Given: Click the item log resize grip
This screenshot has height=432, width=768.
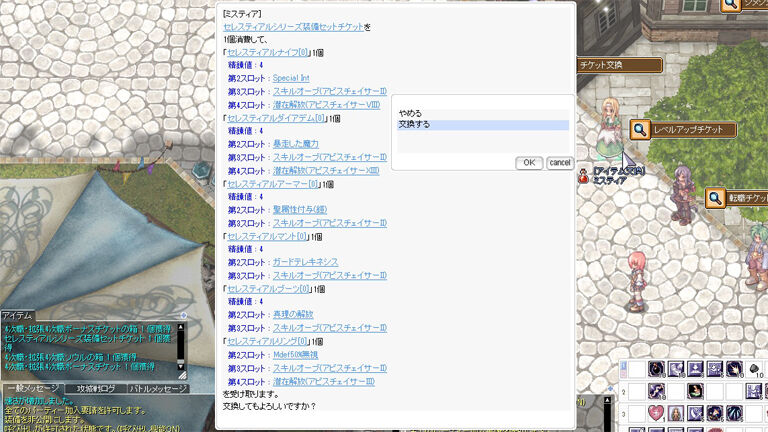Looking at the screenshot, I should point(182,375).
